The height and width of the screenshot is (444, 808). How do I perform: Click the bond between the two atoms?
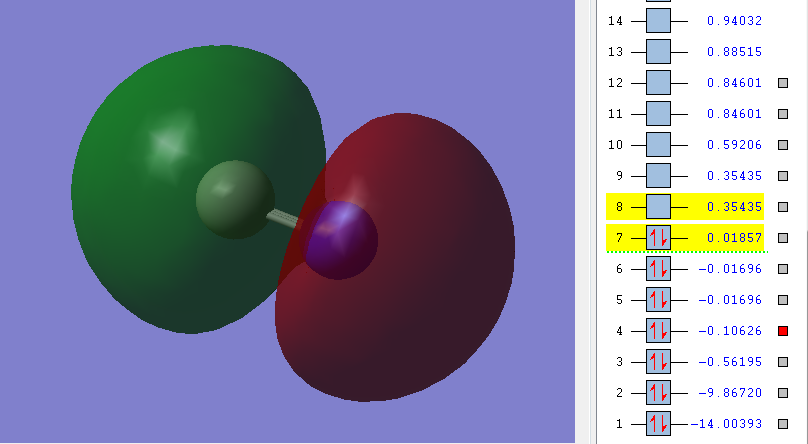click(284, 219)
